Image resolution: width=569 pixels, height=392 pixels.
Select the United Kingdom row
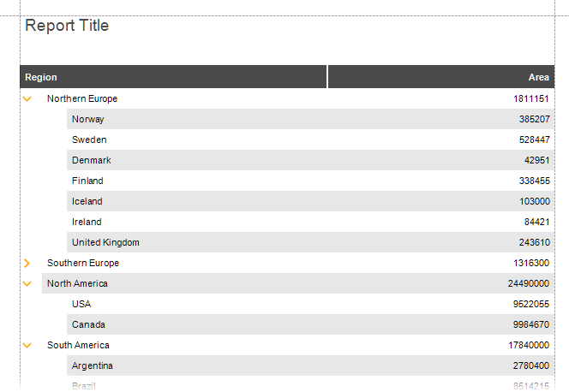(x=310, y=242)
